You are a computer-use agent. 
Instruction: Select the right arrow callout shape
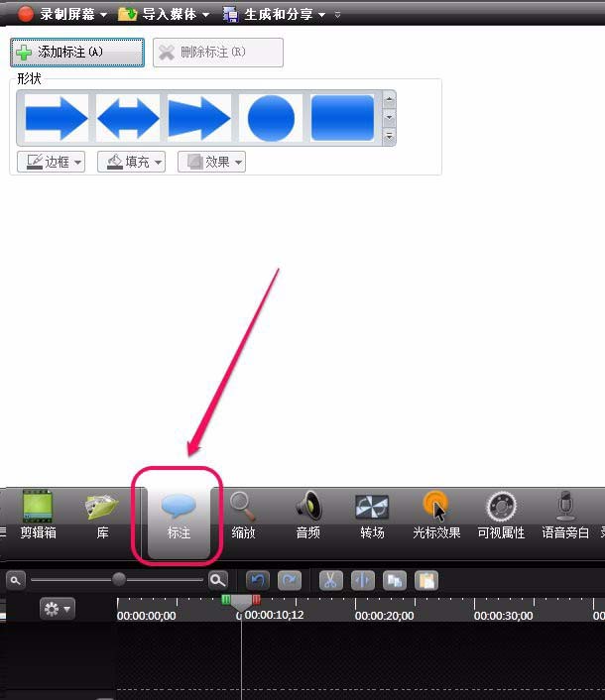57,118
